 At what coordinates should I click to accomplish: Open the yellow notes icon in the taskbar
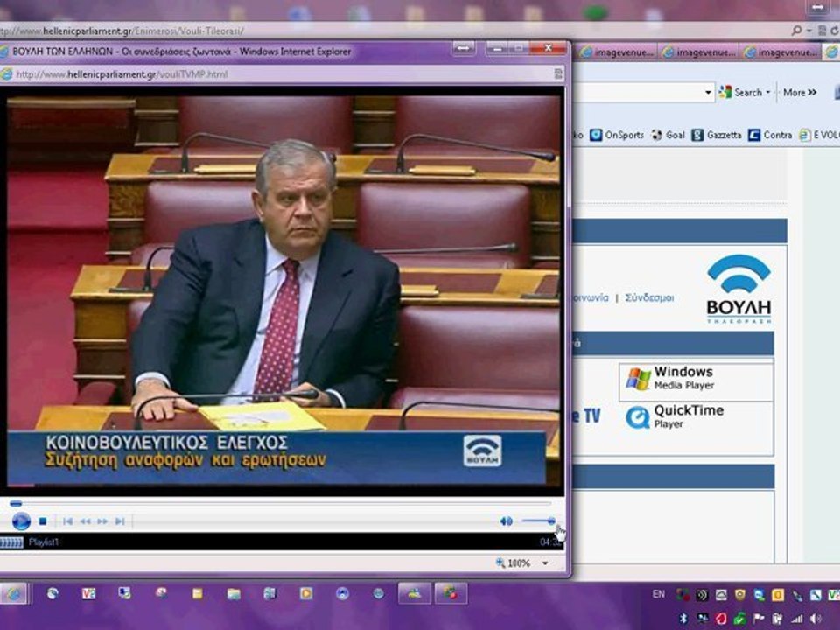point(197,593)
